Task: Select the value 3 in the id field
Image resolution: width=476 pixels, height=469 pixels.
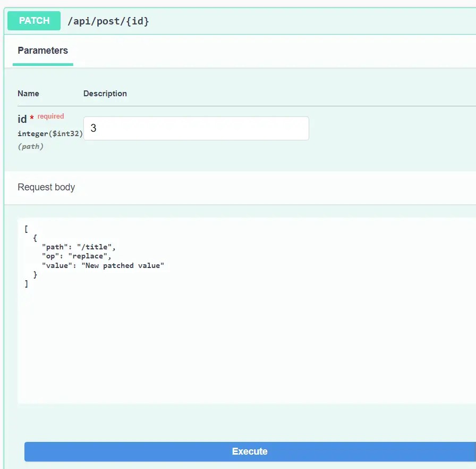Action: pyautogui.click(x=93, y=128)
